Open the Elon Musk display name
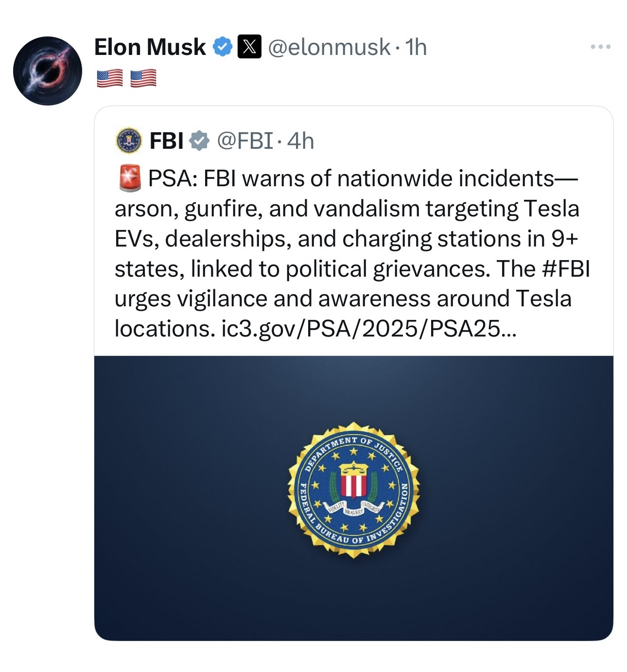This screenshot has width=627, height=672. [x=150, y=47]
